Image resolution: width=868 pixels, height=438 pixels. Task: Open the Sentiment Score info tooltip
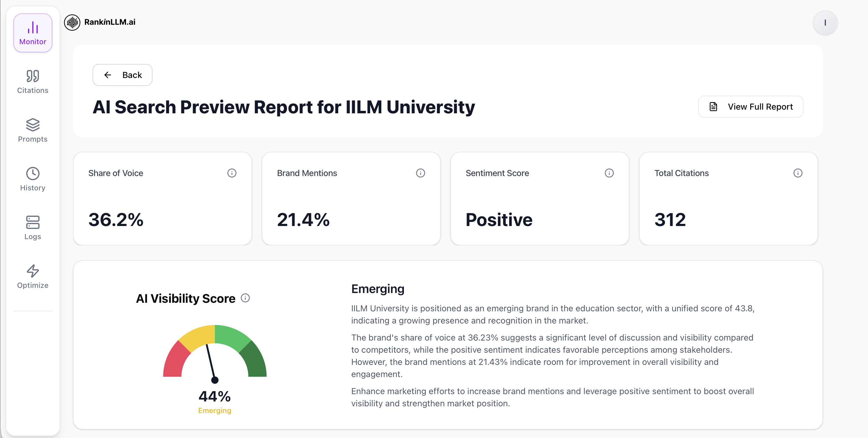tap(609, 173)
